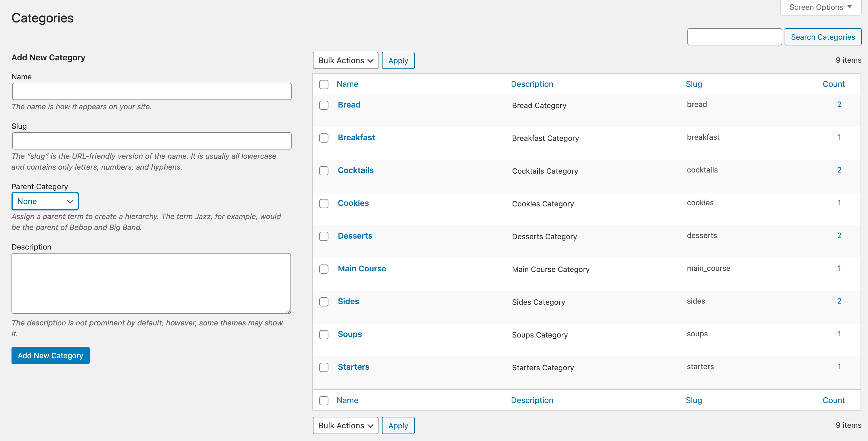This screenshot has width=868, height=441.
Task: Click into the Description textarea
Action: (151, 283)
